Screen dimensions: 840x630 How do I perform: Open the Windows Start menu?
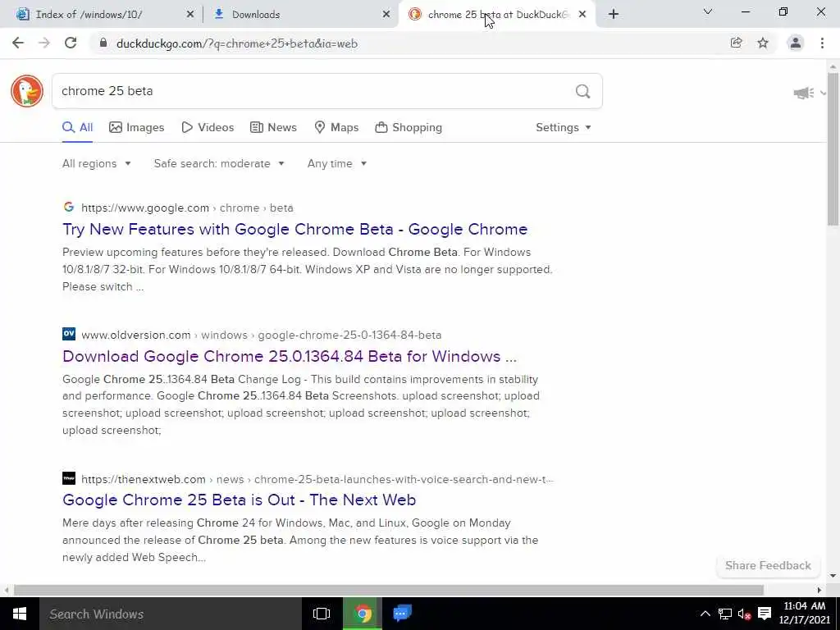[20, 614]
